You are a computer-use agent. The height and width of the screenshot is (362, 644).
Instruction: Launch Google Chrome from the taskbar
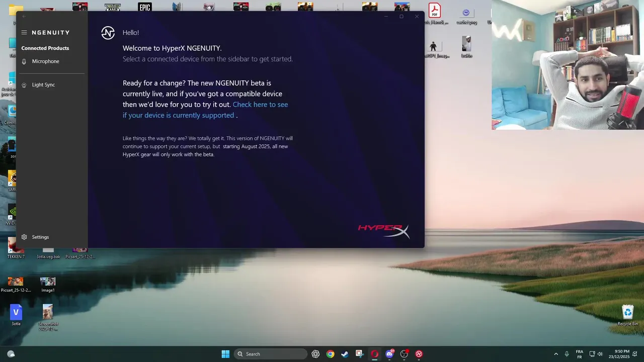pyautogui.click(x=330, y=354)
